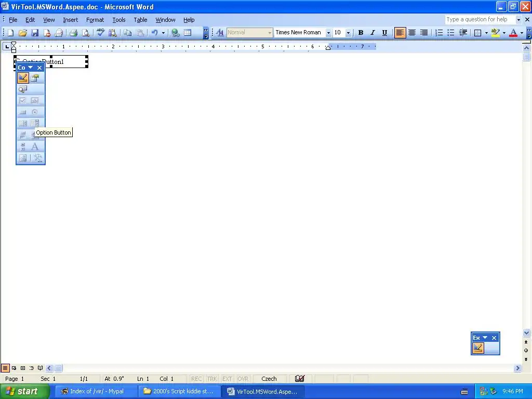Click the Undo arrow icon
This screenshot has height=399, width=532.
[x=155, y=33]
